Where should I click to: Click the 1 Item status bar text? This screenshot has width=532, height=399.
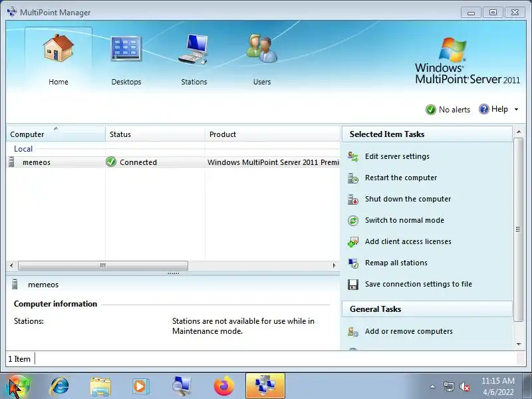[19, 359]
